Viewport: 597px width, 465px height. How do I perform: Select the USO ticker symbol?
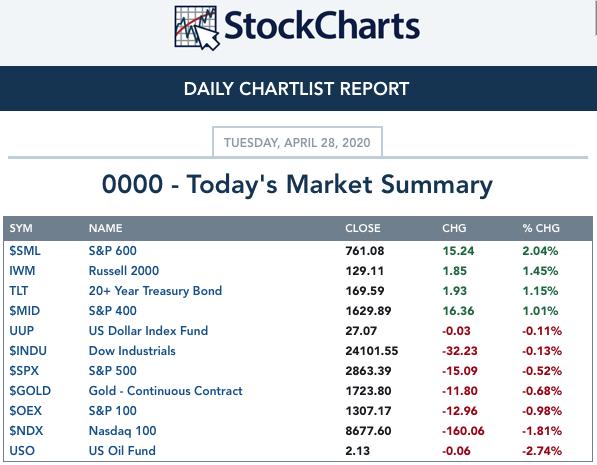pos(22,451)
